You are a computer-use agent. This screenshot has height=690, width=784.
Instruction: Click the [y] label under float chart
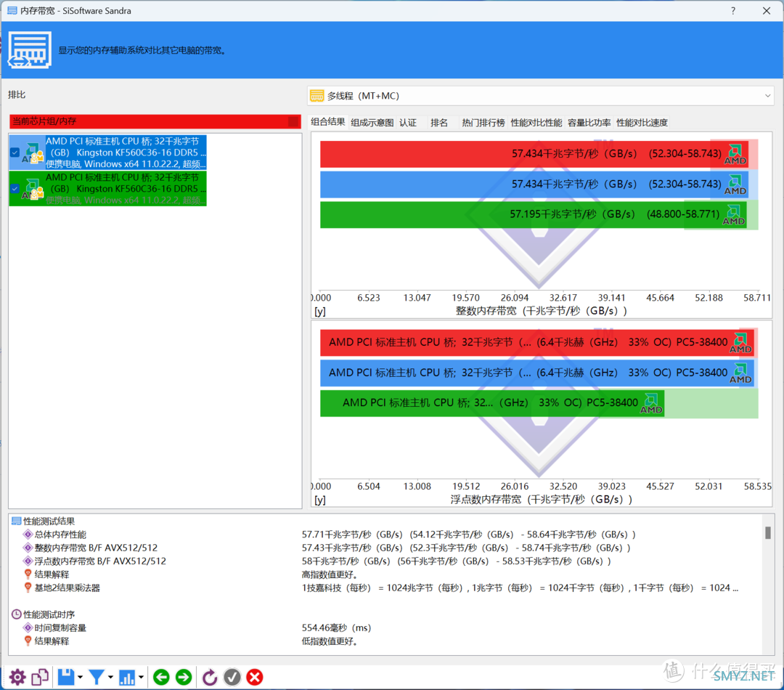pyautogui.click(x=320, y=500)
